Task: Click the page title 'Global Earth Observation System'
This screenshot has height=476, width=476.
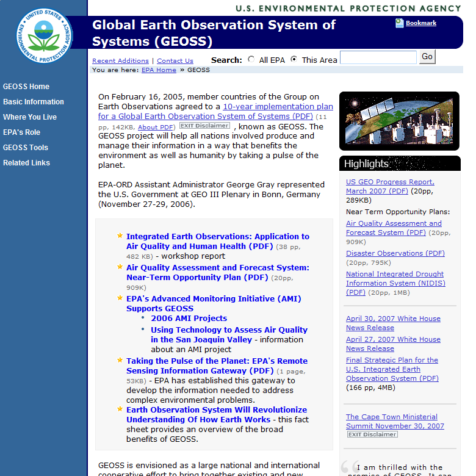Action: pos(214,33)
